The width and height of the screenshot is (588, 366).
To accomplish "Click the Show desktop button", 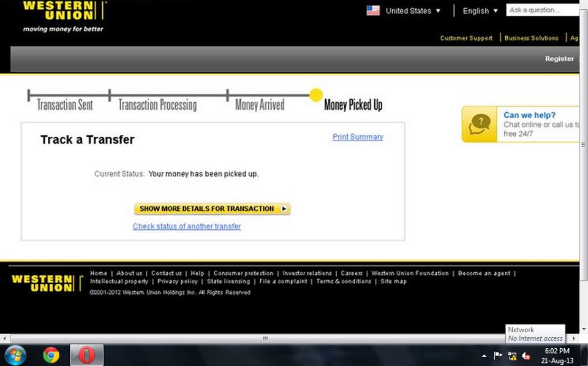I will click(x=584, y=355).
